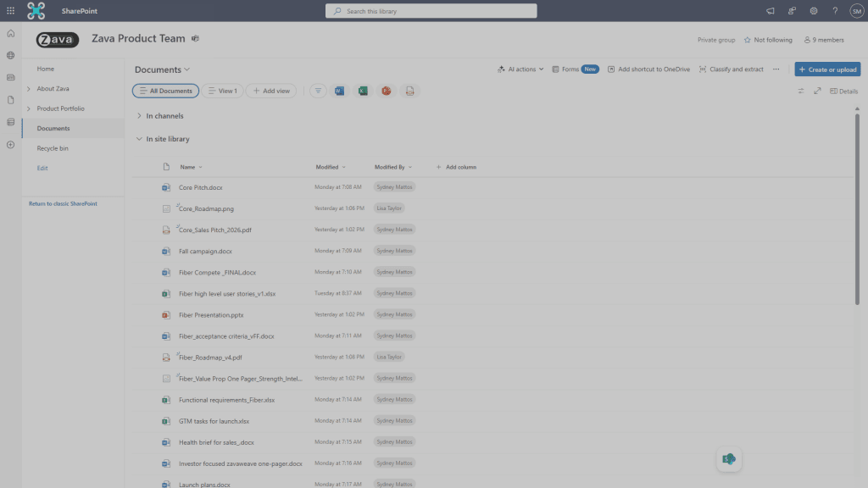Open the globe sites icon in app bar
This screenshot has width=868, height=488.
coord(10,55)
